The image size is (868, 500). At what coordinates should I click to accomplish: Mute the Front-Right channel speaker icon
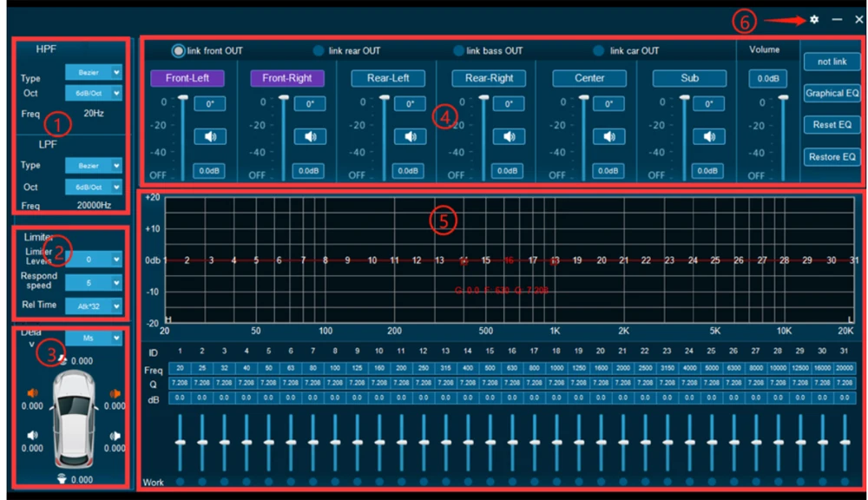(x=310, y=136)
